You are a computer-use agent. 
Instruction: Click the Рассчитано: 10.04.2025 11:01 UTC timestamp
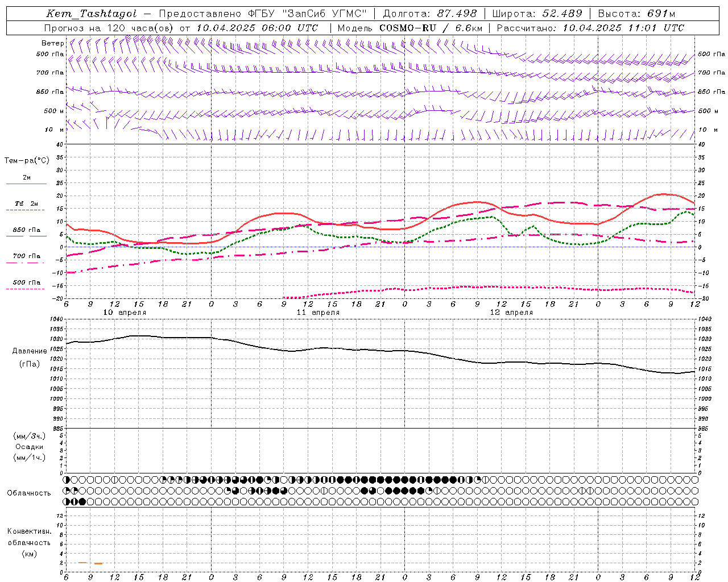[x=590, y=28]
